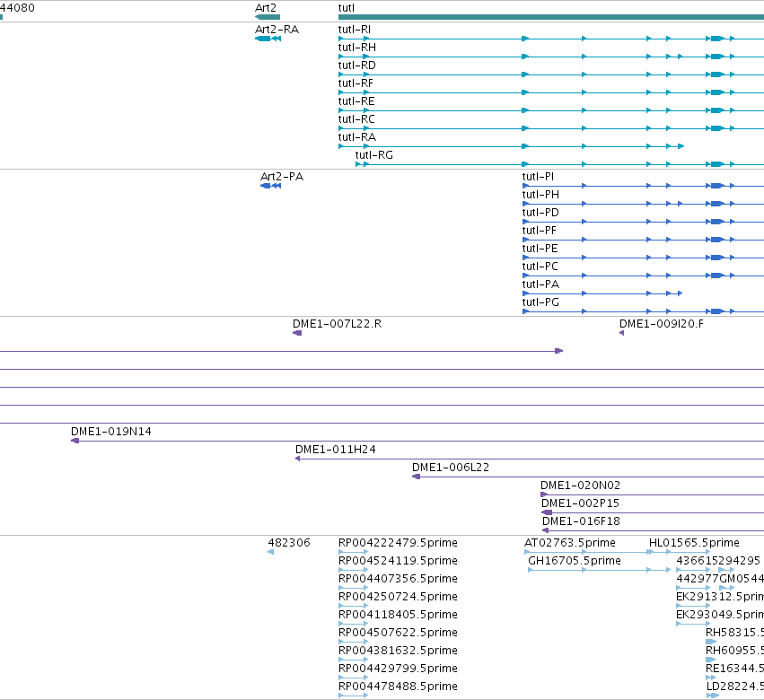
Task: Click the Art2 gene arrow glyph
Action: (x=268, y=17)
